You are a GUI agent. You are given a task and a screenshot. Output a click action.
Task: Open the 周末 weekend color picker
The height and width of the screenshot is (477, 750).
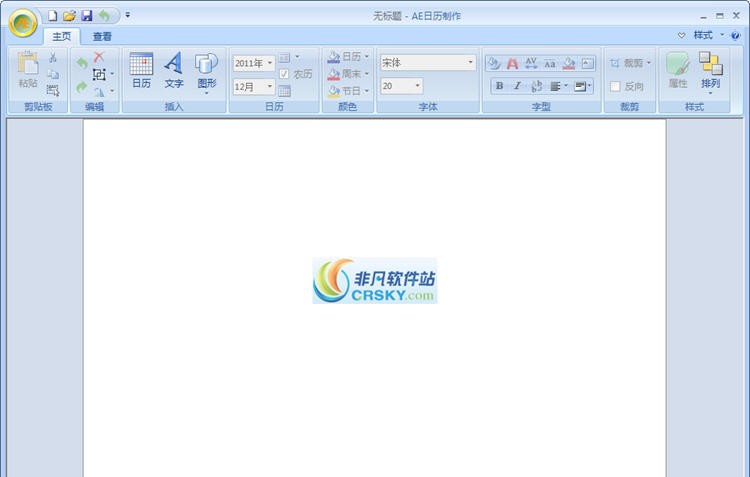[x=348, y=74]
